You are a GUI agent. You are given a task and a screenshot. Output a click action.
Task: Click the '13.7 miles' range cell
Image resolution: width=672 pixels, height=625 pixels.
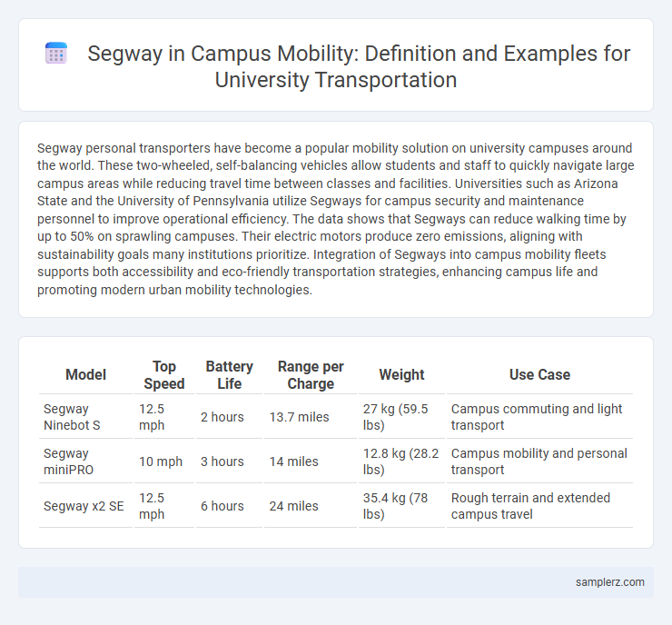coord(311,417)
